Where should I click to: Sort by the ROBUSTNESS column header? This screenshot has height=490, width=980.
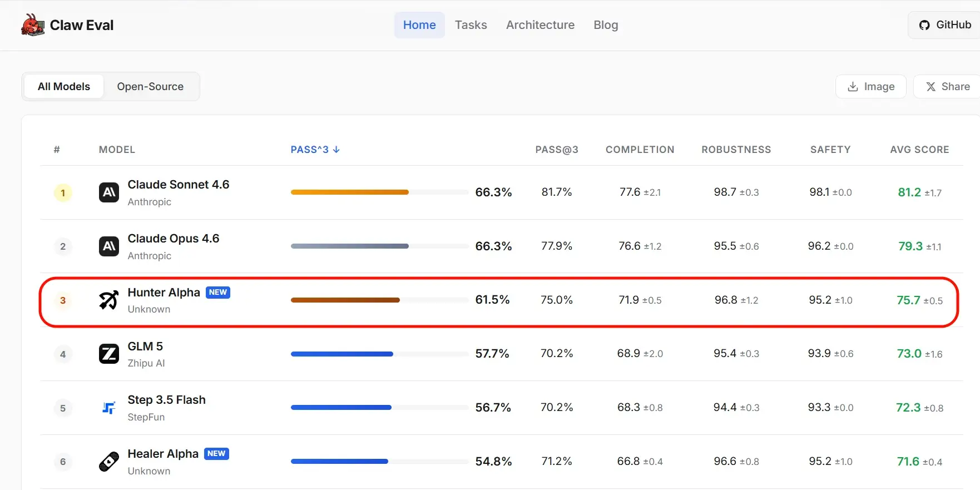(736, 150)
